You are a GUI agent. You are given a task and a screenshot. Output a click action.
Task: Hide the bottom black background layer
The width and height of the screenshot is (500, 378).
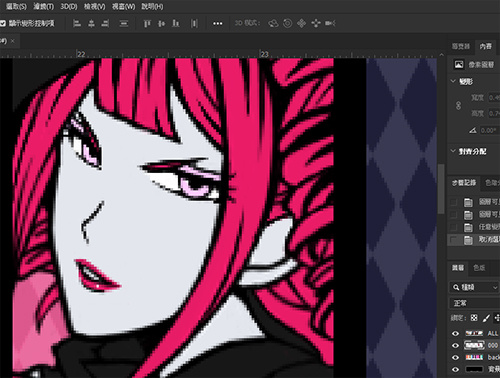(x=455, y=369)
